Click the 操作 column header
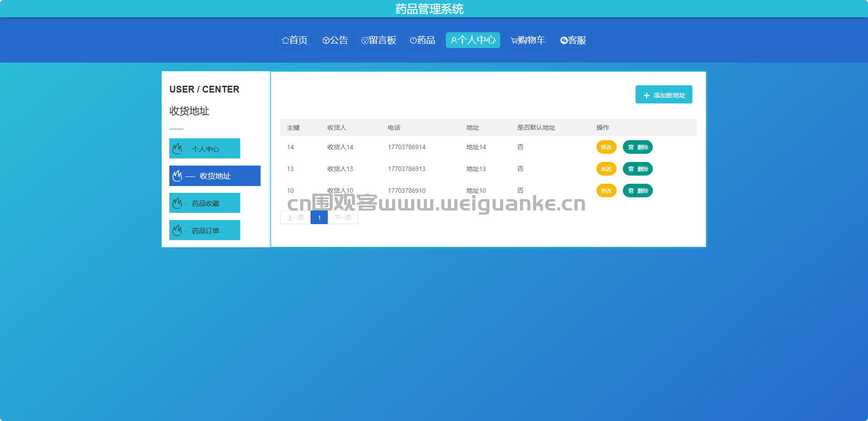Screen dimensions: 868x421 tap(603, 127)
